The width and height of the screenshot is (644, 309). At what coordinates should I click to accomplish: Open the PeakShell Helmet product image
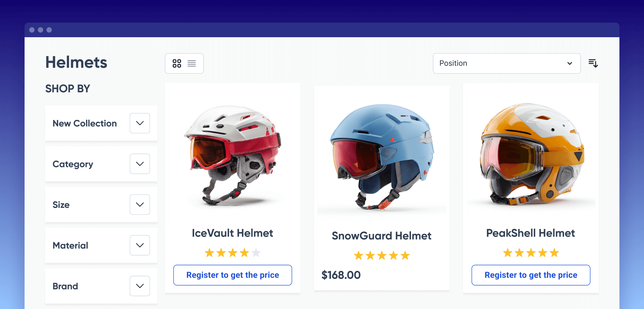pos(531,154)
